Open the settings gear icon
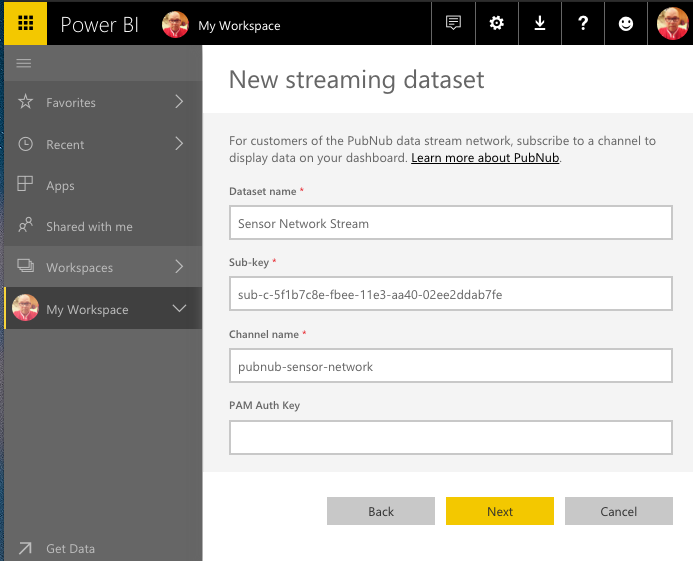This screenshot has height=561, width=693. [x=496, y=23]
